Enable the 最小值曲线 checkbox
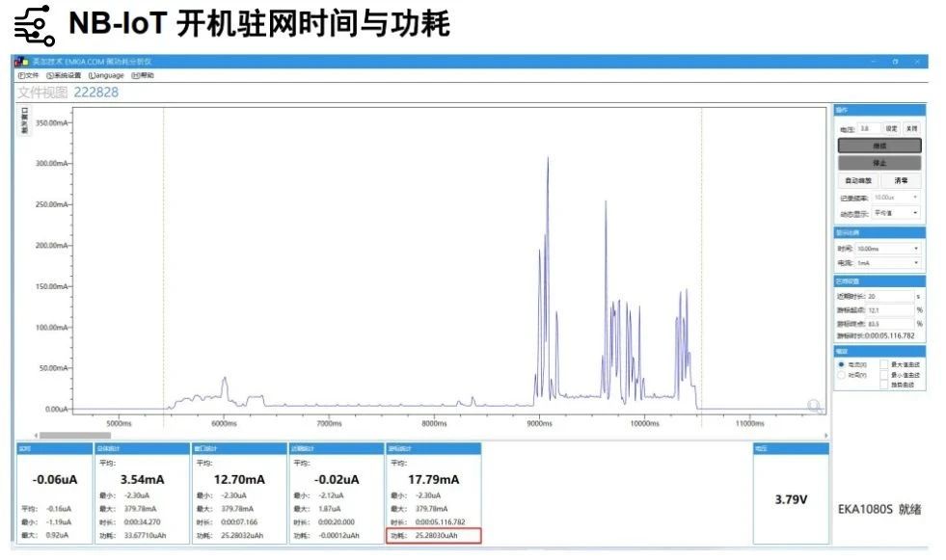Viewport: 946px width, 560px height. [884, 375]
